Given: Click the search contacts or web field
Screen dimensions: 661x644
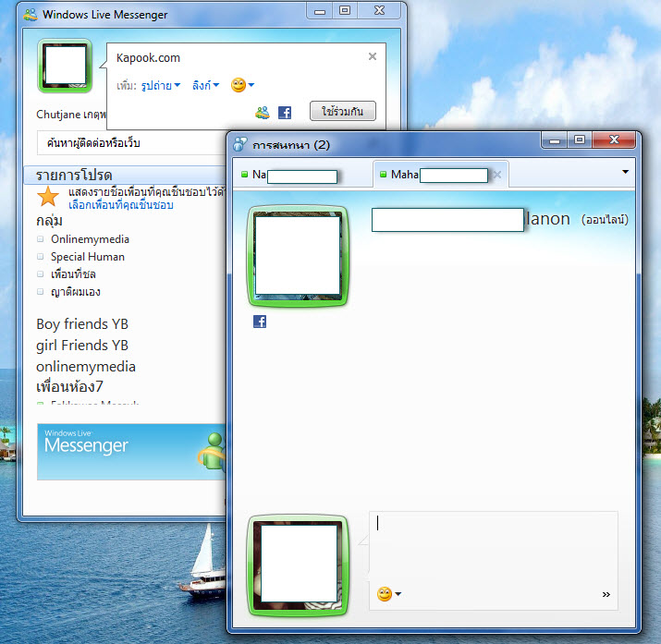Looking at the screenshot, I should (x=131, y=143).
